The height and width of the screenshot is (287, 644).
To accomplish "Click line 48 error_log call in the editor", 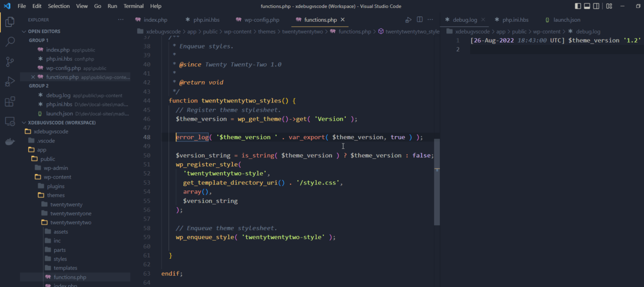I will (192, 137).
